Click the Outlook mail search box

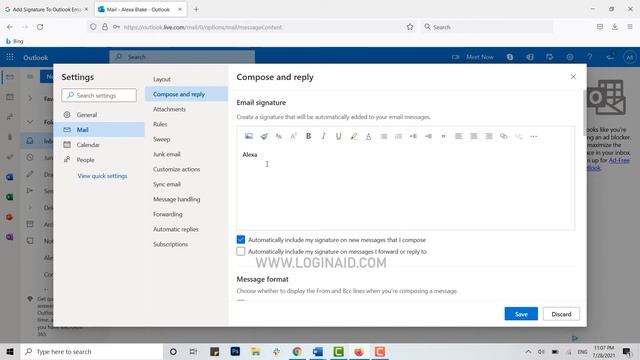[182, 57]
